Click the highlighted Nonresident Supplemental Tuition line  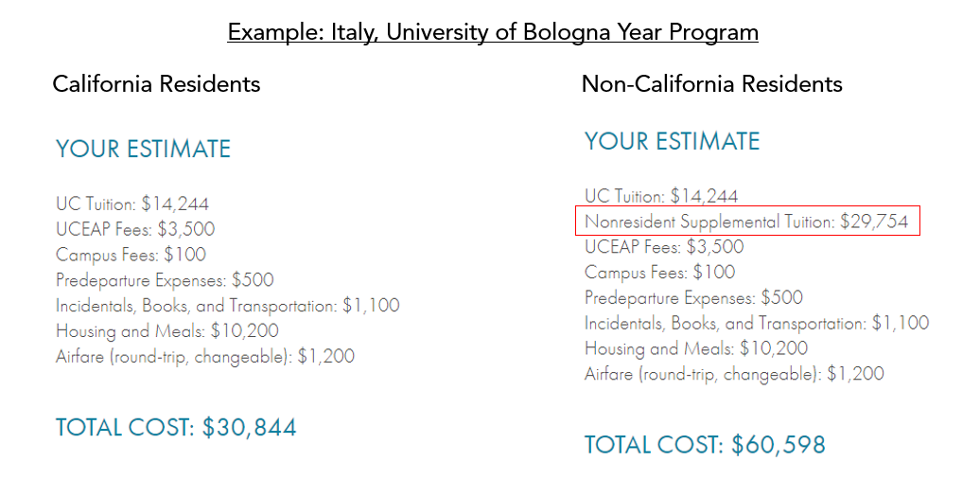click(x=747, y=221)
